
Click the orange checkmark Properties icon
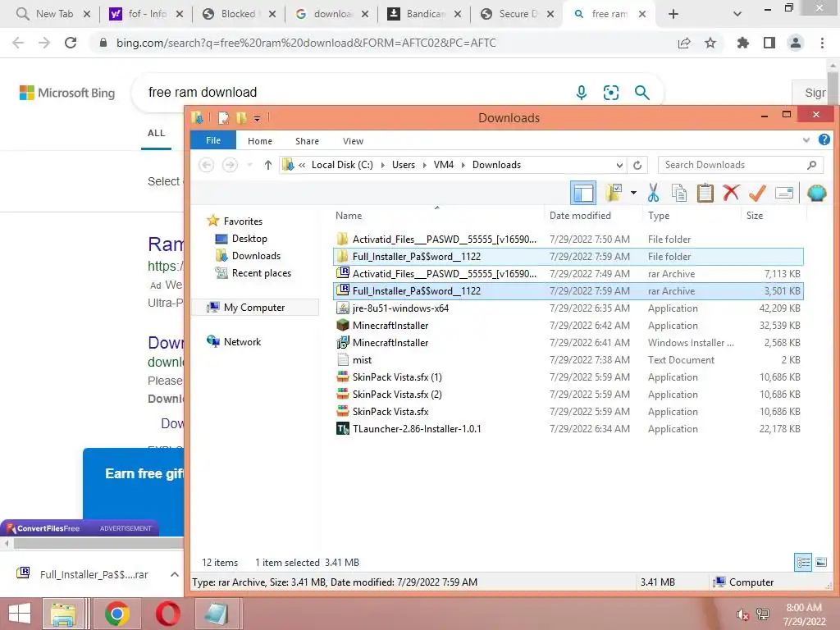click(x=757, y=193)
